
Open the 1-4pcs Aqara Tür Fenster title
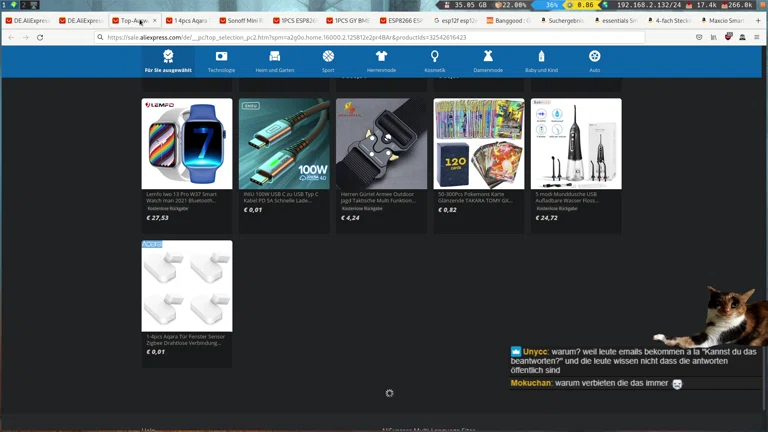pyautogui.click(x=186, y=340)
